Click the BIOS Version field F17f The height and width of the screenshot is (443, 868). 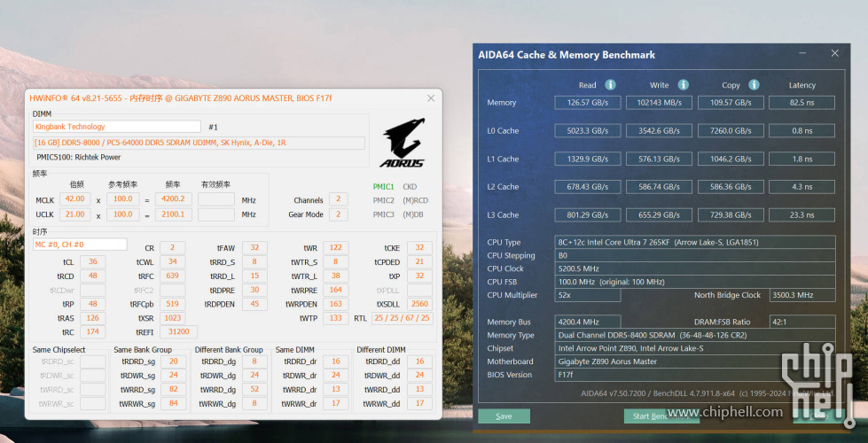point(695,375)
